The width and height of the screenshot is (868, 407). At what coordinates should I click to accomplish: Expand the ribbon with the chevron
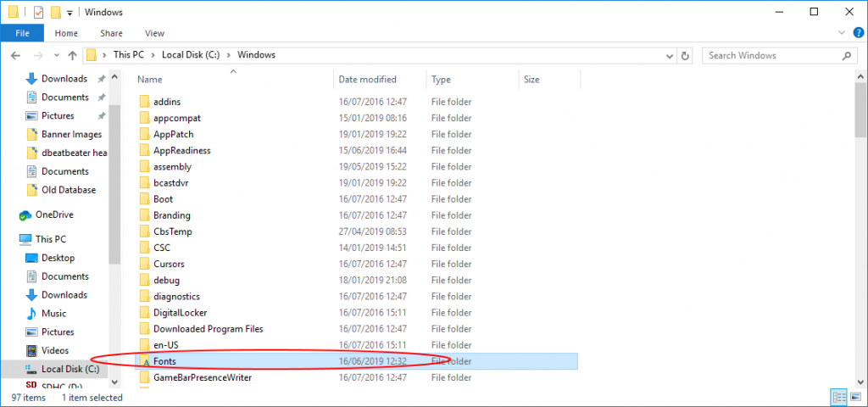(x=842, y=33)
